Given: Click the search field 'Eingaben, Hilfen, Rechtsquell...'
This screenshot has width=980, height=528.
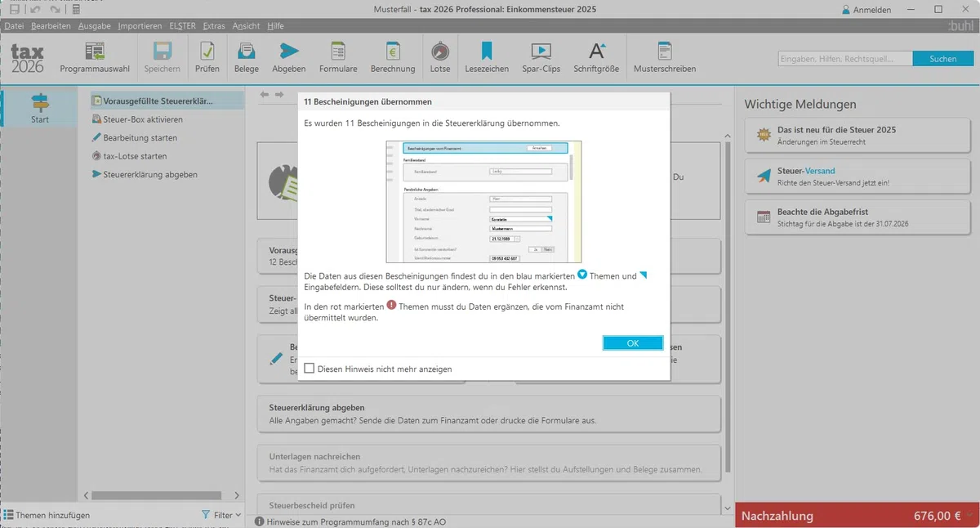Looking at the screenshot, I should point(844,59).
